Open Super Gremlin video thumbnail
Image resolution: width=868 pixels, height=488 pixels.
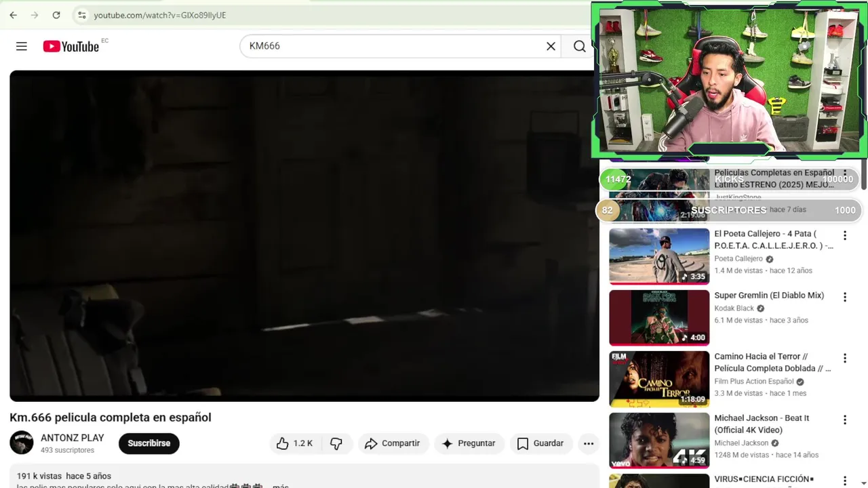pyautogui.click(x=659, y=318)
